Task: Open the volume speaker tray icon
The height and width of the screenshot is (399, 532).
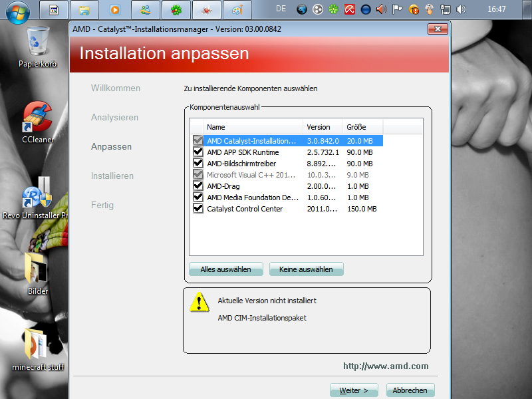Action: point(461,9)
